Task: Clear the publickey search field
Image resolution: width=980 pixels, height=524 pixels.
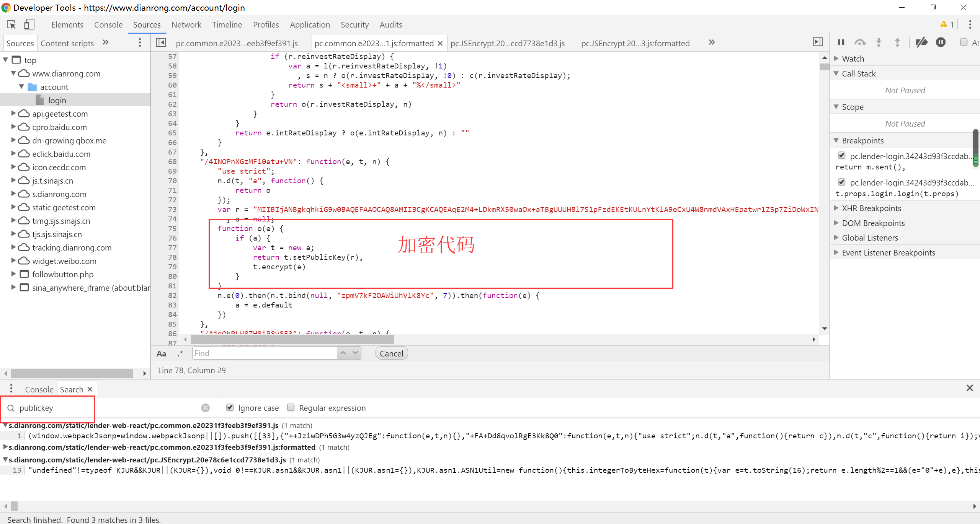Action: (206, 408)
